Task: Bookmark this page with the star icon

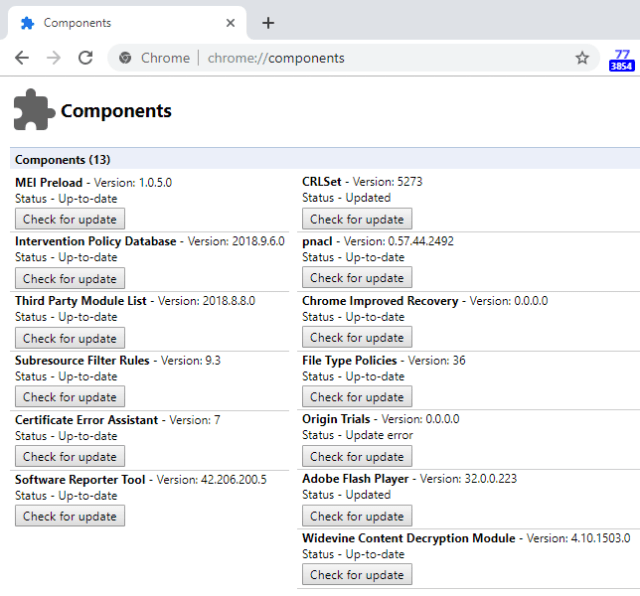Action: [x=582, y=58]
